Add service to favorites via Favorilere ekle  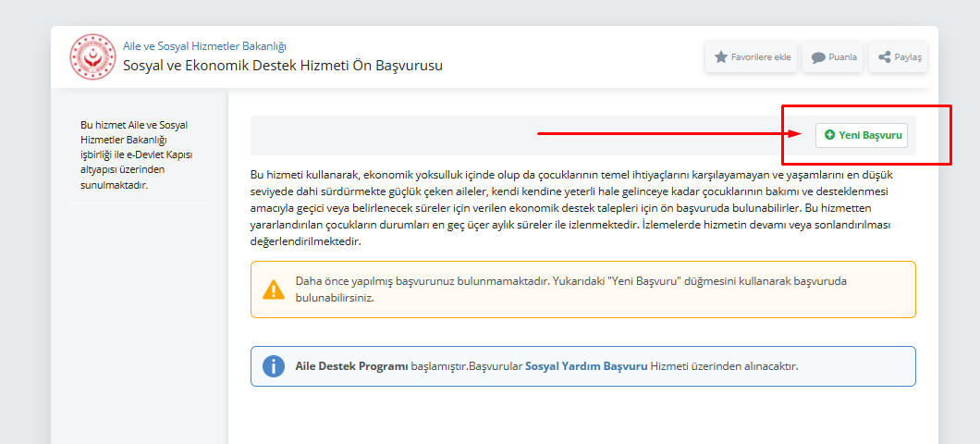[760, 57]
